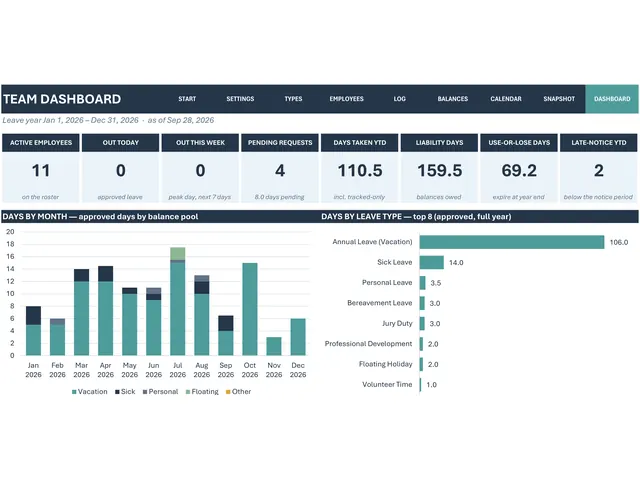This screenshot has height=480, width=640.
Task: Open the START navigation tab
Action: (187, 99)
